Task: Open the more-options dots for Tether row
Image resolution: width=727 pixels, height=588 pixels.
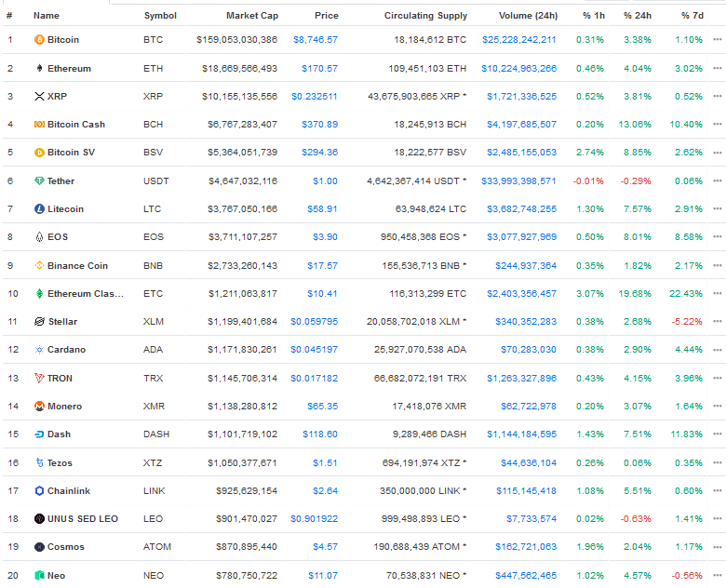Action: point(718,180)
